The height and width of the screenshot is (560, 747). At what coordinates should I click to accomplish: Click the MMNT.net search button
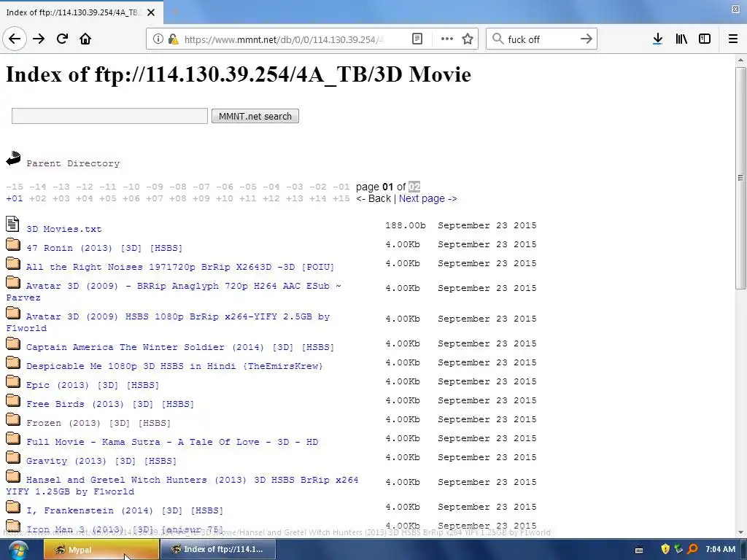point(255,116)
